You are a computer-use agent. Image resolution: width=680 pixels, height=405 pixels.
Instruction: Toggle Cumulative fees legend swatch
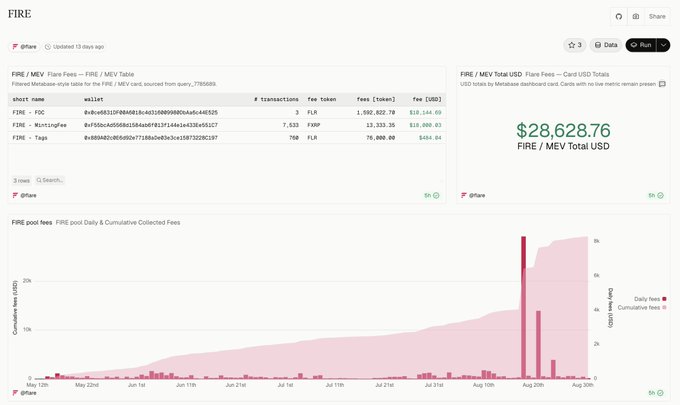click(664, 307)
